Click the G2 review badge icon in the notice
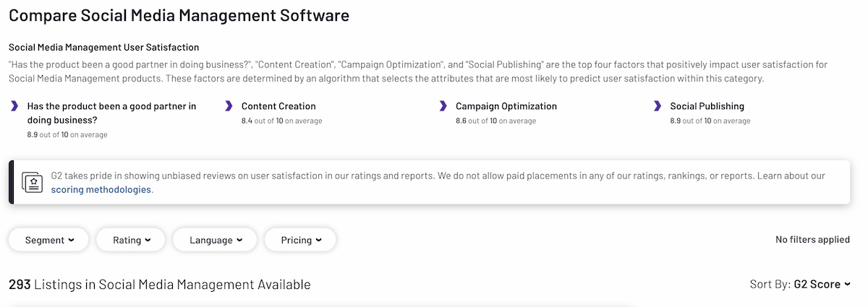The height and width of the screenshot is (307, 868). coord(32,182)
